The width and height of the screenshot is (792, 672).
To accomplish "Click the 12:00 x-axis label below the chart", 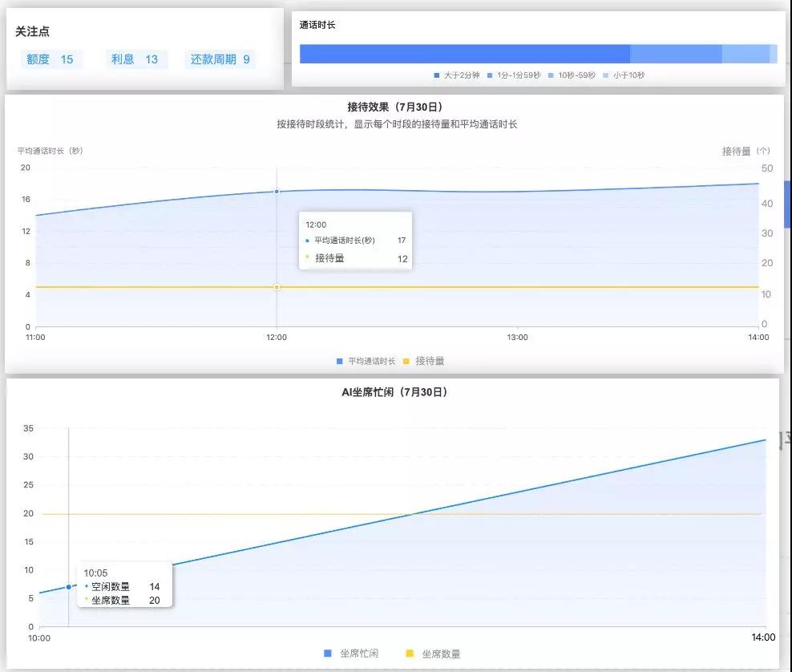I will pyautogui.click(x=277, y=337).
